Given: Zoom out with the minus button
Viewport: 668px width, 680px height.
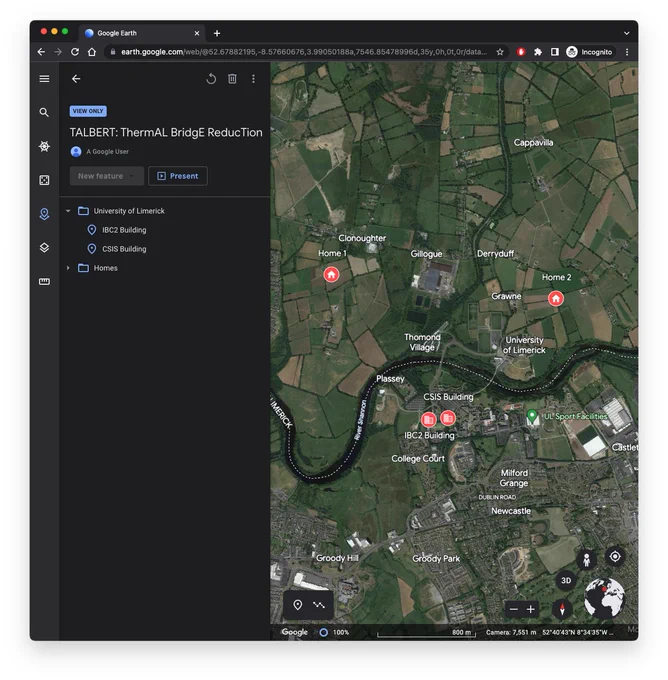Looking at the screenshot, I should point(514,609).
